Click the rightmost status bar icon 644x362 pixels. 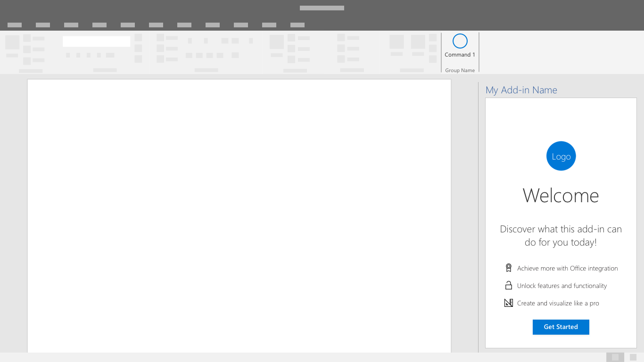(633, 358)
